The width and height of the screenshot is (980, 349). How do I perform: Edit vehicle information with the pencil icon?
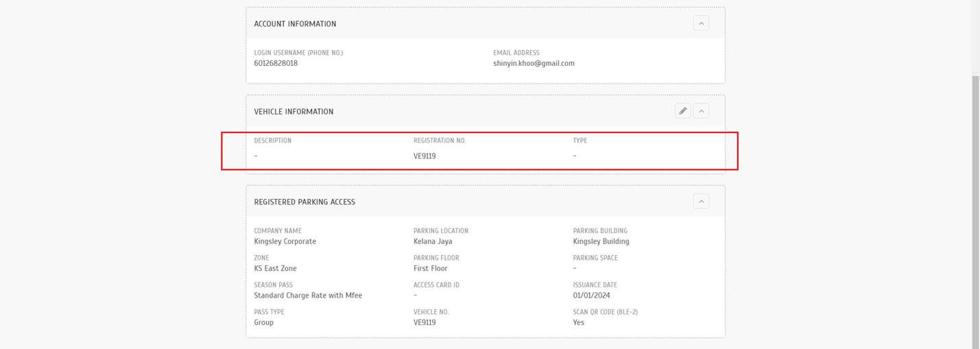pyautogui.click(x=682, y=110)
